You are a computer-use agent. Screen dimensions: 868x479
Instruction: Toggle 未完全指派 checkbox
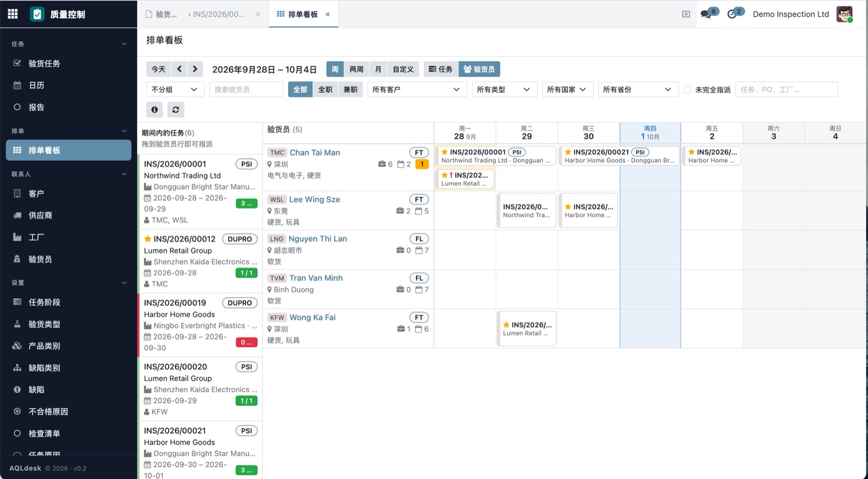687,90
